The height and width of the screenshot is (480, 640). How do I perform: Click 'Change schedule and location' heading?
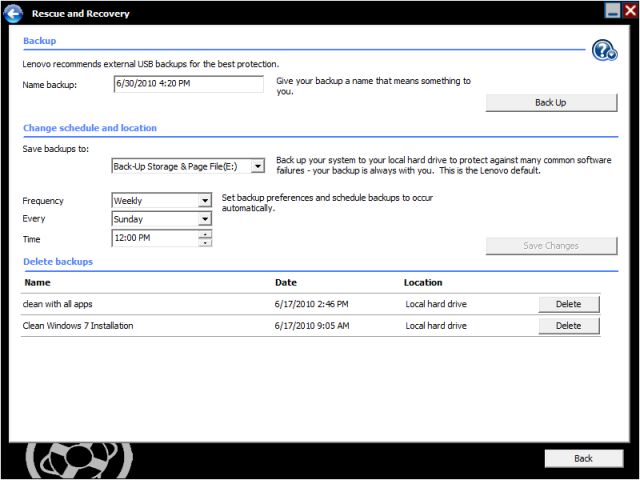[90, 128]
